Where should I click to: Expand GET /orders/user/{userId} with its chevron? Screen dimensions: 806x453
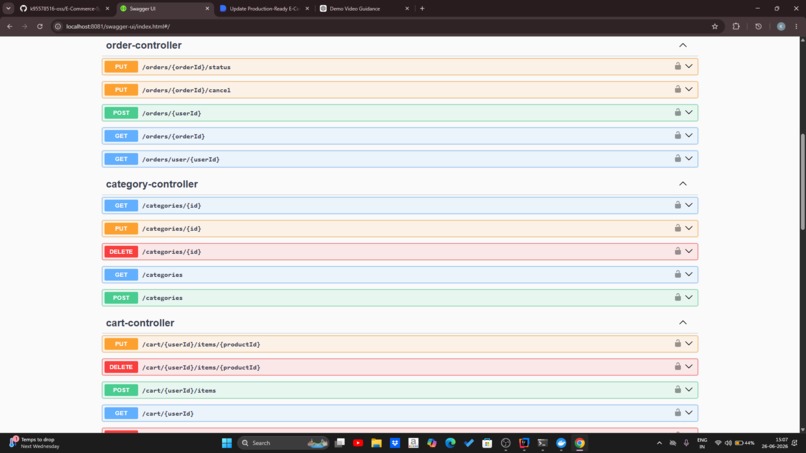689,159
